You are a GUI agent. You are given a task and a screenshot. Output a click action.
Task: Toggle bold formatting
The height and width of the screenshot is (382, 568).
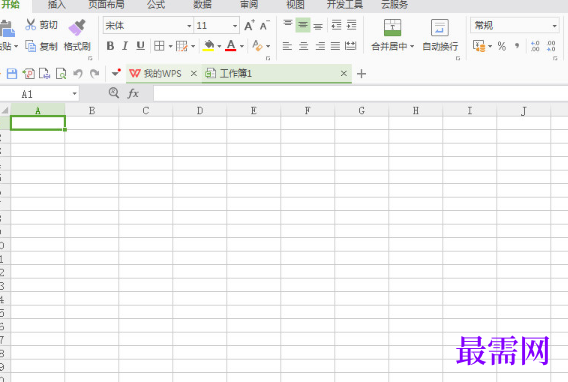[x=110, y=46]
